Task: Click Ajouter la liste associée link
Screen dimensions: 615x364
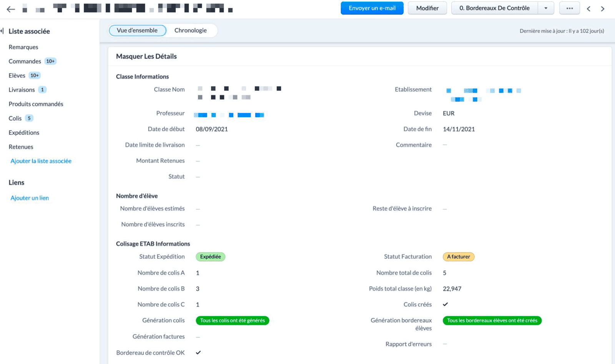Action: click(x=41, y=161)
